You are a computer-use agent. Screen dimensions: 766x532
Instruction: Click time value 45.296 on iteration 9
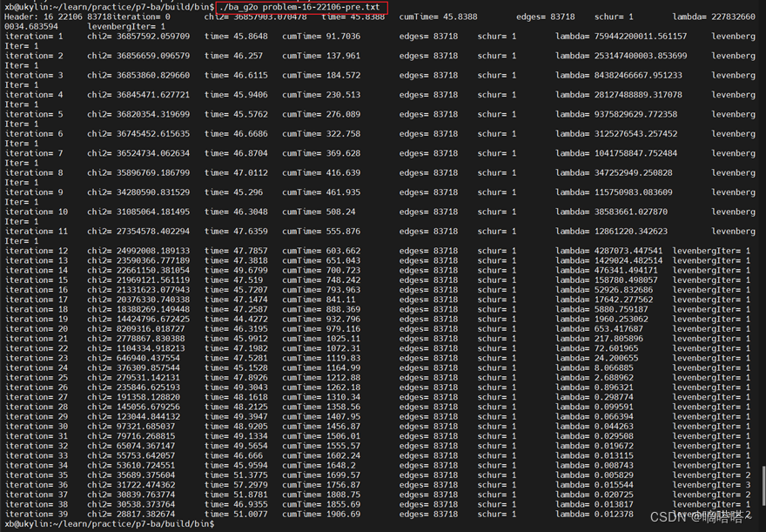click(x=248, y=193)
